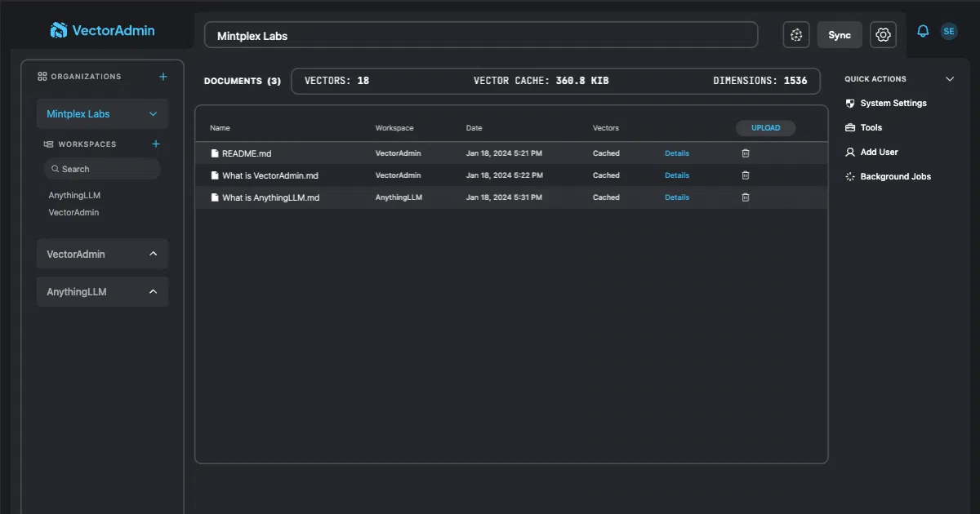980x514 pixels.
Task: Click the add workspace plus icon
Action: (156, 144)
